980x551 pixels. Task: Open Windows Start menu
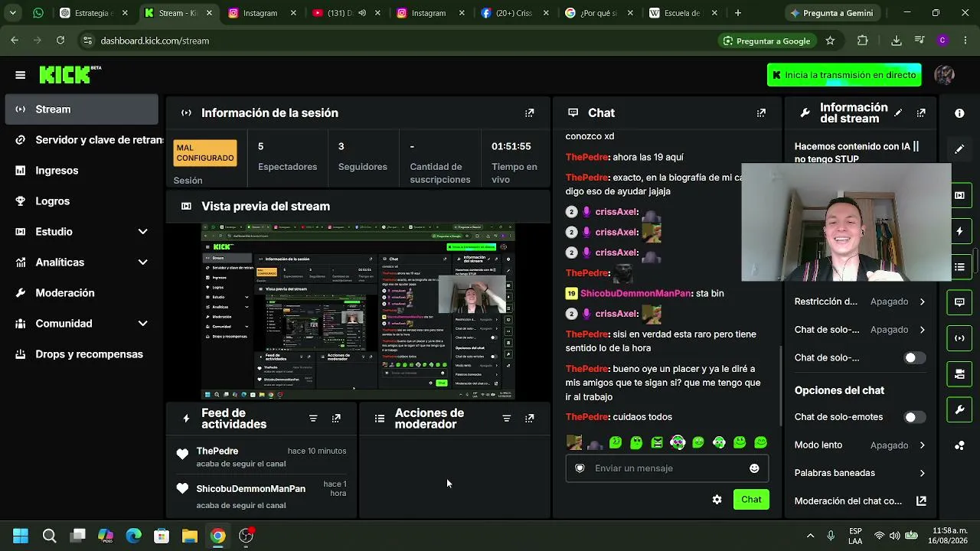coord(21,536)
